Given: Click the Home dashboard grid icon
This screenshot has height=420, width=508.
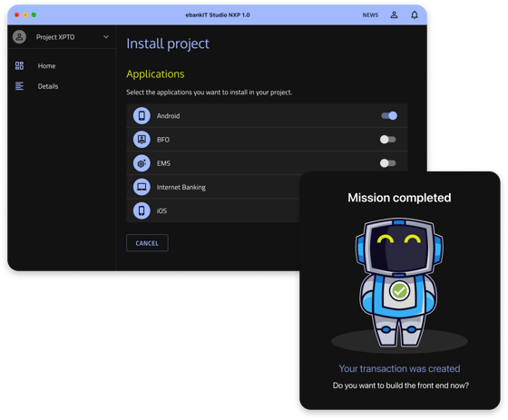Looking at the screenshot, I should point(19,66).
